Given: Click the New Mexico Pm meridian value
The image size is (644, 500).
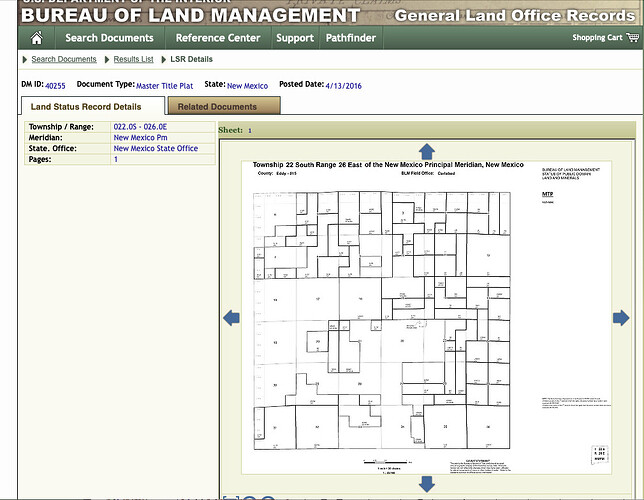Looking at the screenshot, I should 140,138.
